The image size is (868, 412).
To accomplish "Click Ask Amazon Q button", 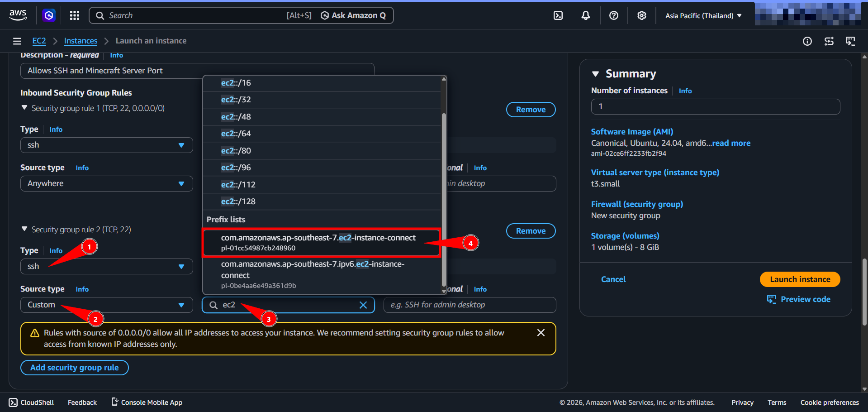I will click(x=353, y=15).
